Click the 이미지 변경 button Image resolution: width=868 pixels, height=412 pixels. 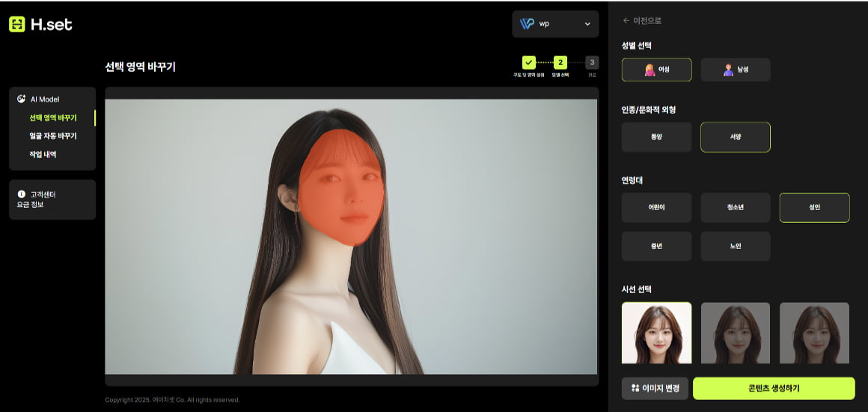(655, 388)
